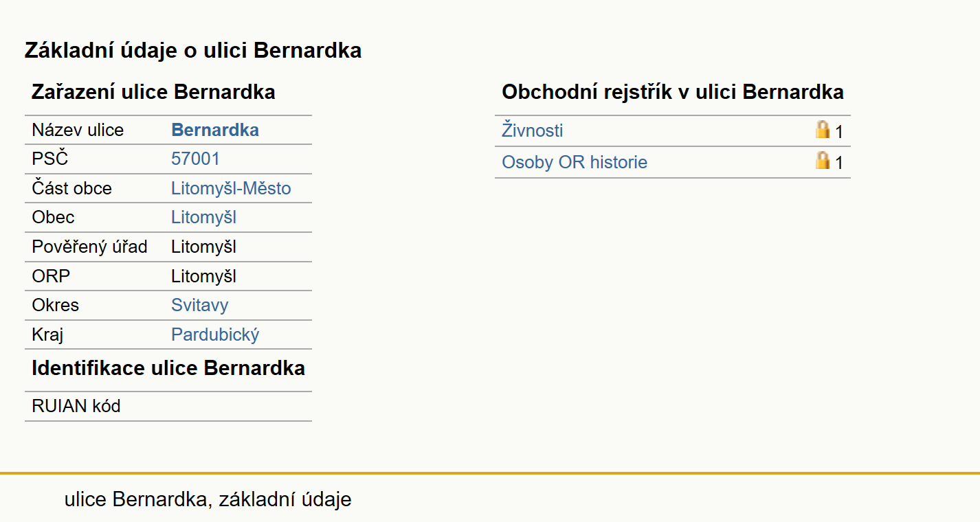Click the footer text ulice Bernardka, základní údaje
The height and width of the screenshot is (522, 980).
click(208, 499)
